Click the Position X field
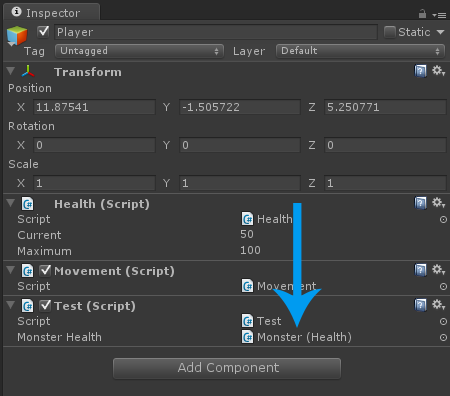Viewport: 450px width, 396px height. [95, 107]
